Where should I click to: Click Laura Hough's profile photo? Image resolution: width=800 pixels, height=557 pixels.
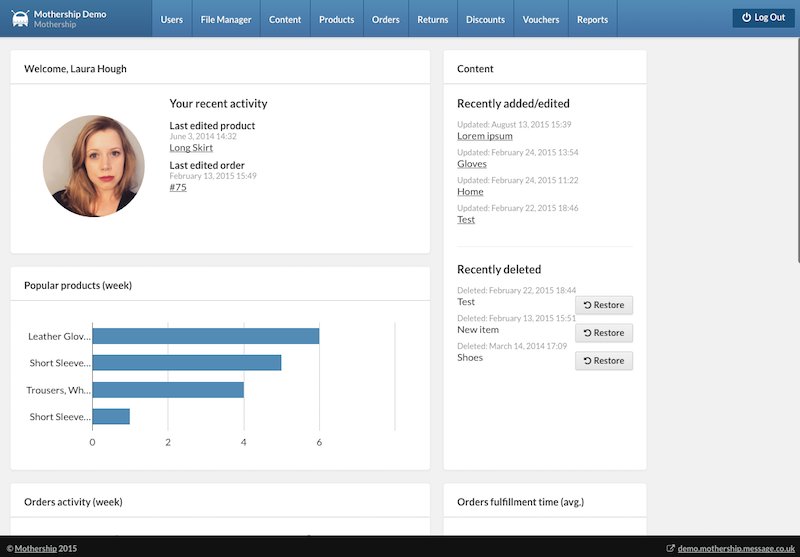[93, 166]
